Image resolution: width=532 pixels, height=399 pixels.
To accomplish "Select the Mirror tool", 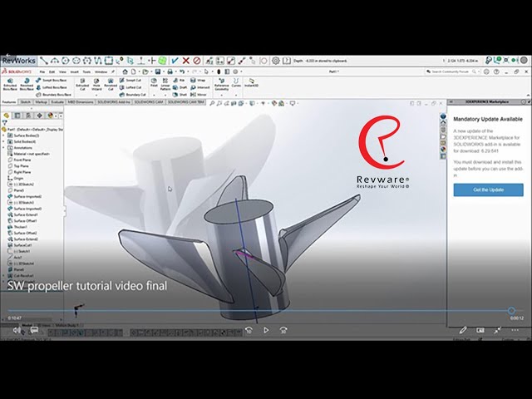I will (198, 95).
